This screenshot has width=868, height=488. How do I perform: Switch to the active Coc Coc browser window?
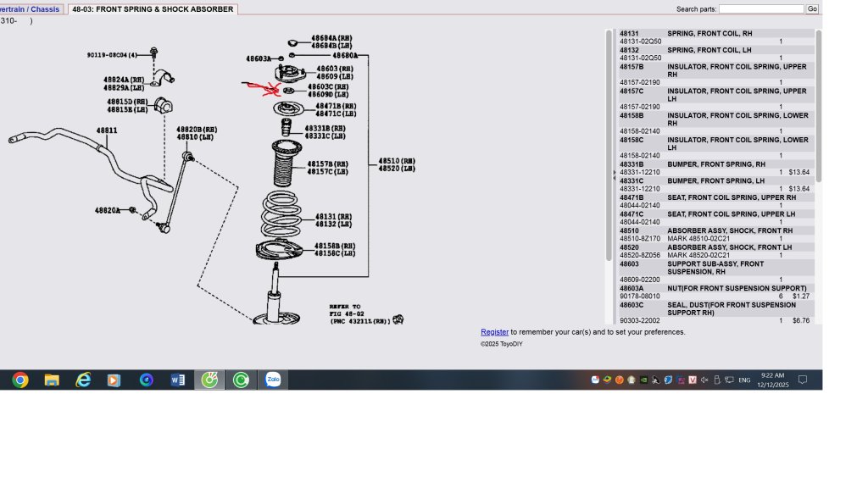tap(209, 380)
